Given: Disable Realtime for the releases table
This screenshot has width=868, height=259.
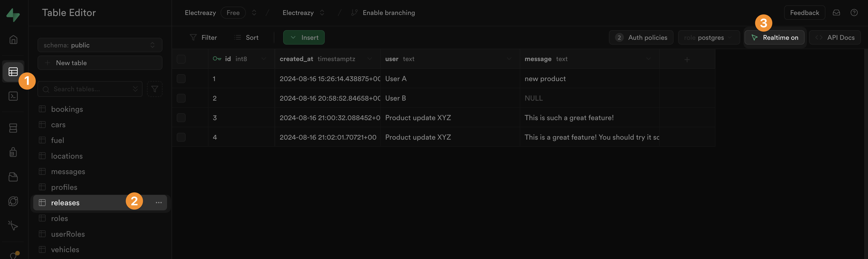Looking at the screenshot, I should (x=774, y=38).
